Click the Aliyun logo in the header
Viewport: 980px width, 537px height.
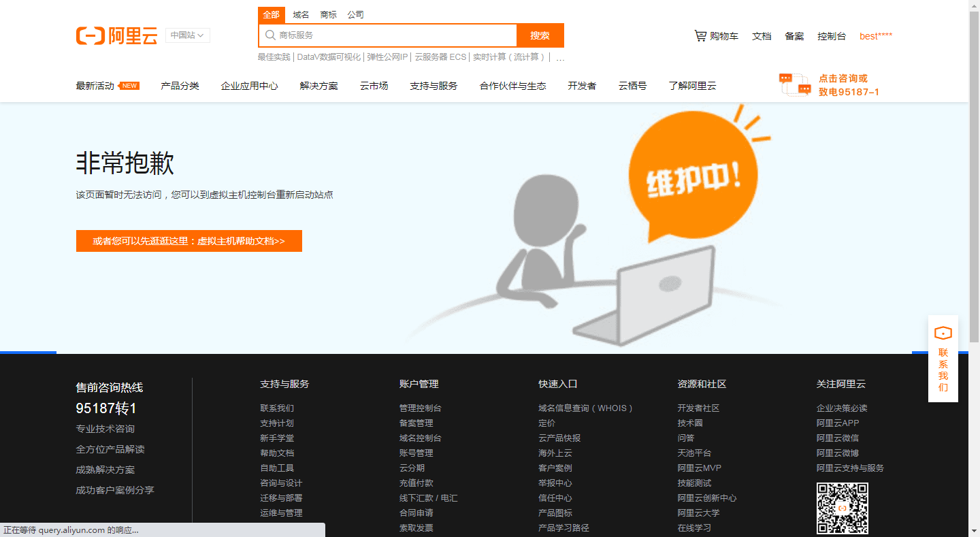point(117,36)
